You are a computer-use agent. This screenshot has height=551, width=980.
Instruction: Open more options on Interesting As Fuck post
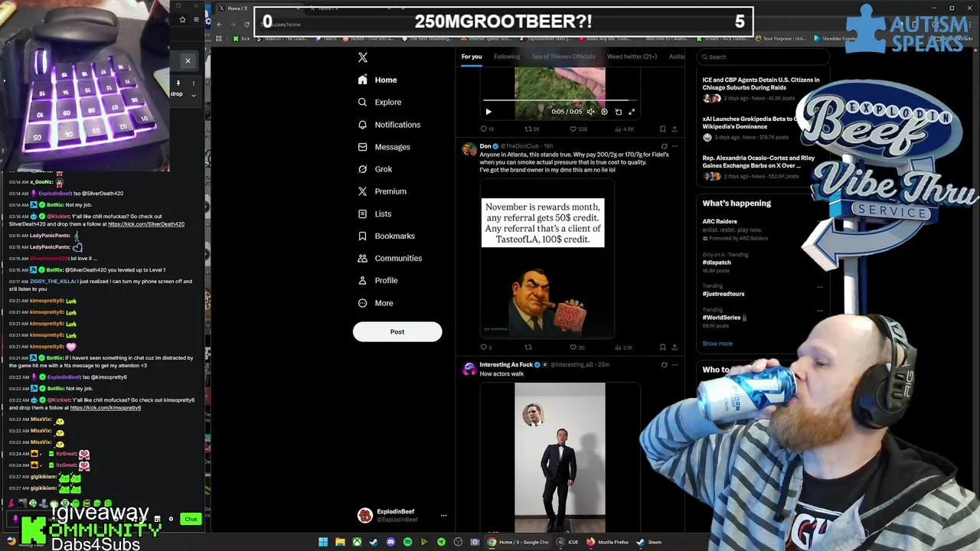click(x=675, y=365)
